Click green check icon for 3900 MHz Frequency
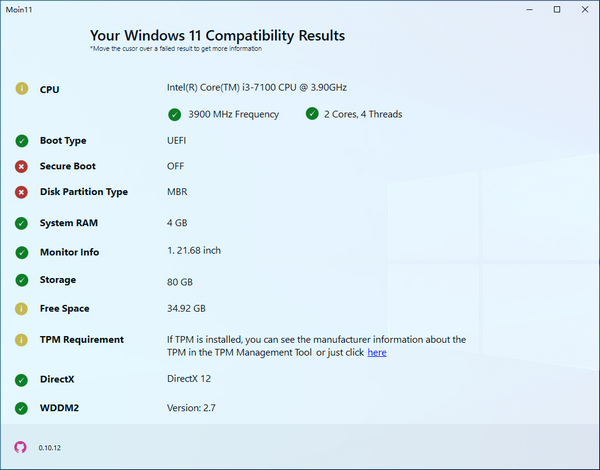This screenshot has width=600, height=470. pyautogui.click(x=174, y=114)
